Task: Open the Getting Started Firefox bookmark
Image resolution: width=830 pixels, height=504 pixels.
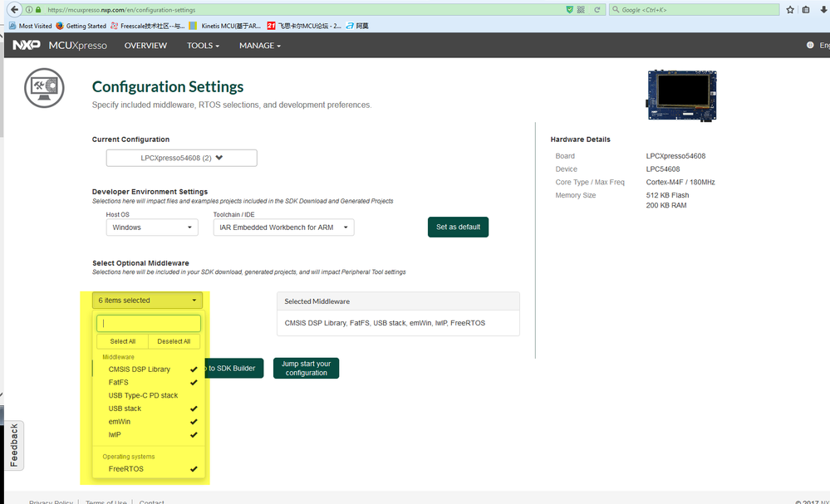Action: 81,26
